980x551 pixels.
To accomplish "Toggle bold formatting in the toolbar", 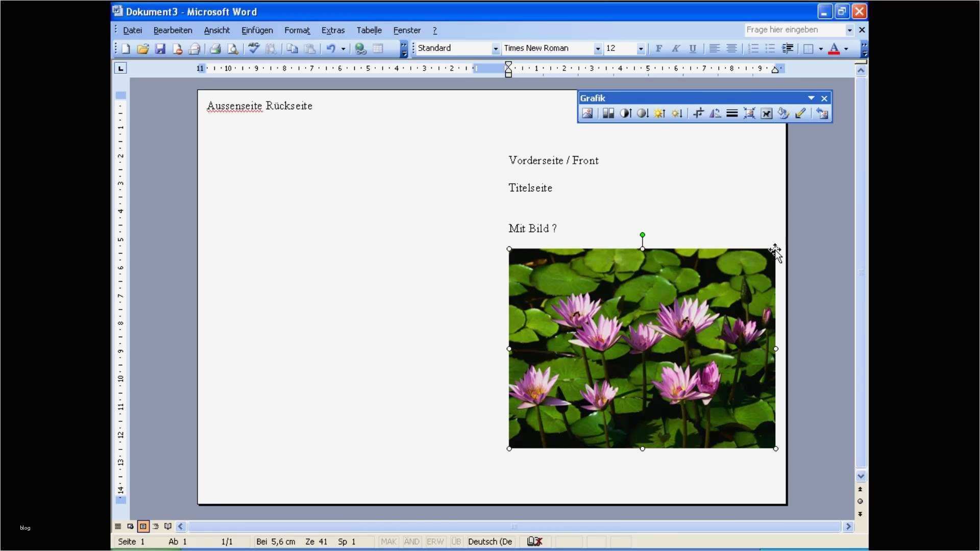I will tap(658, 48).
